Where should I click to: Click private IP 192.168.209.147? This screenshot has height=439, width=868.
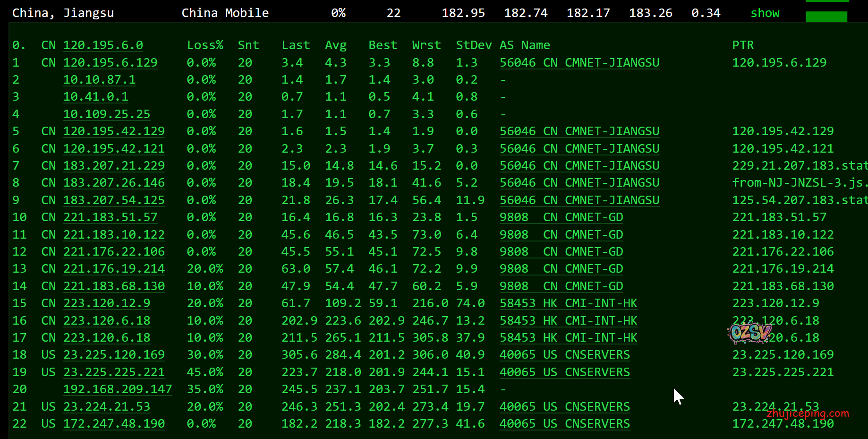click(x=118, y=389)
